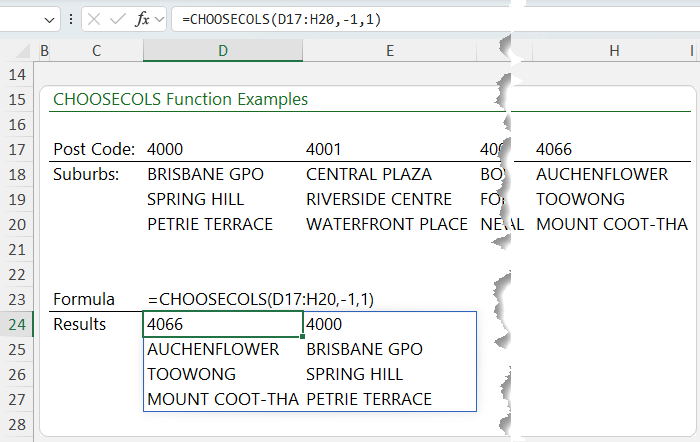700x442 pixels.
Task: Select row 27 header
Action: coord(17,399)
